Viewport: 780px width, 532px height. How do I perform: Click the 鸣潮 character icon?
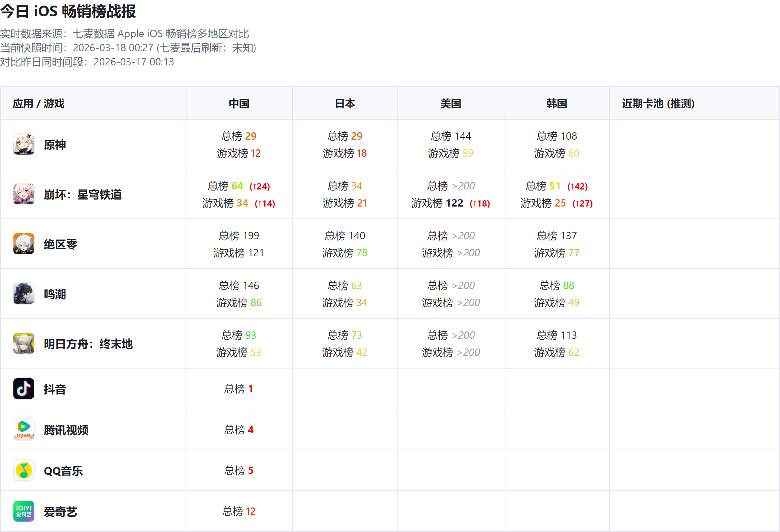coord(24,293)
